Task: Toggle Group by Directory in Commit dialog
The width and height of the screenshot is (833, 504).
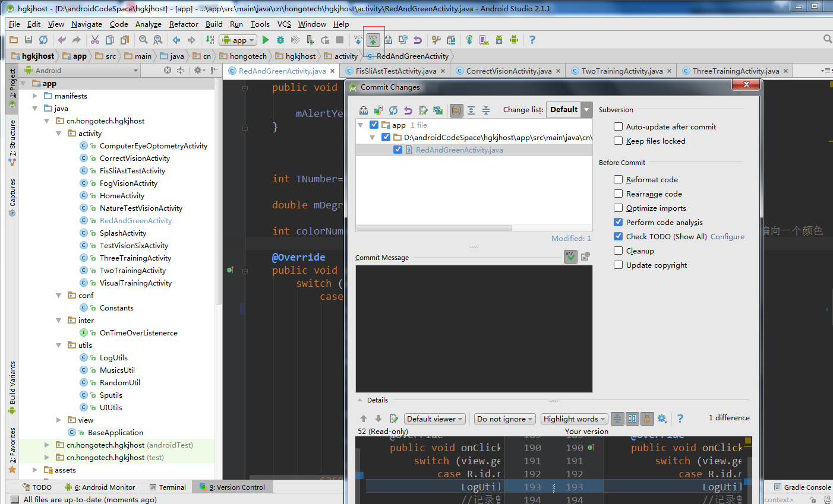Action: [x=456, y=110]
